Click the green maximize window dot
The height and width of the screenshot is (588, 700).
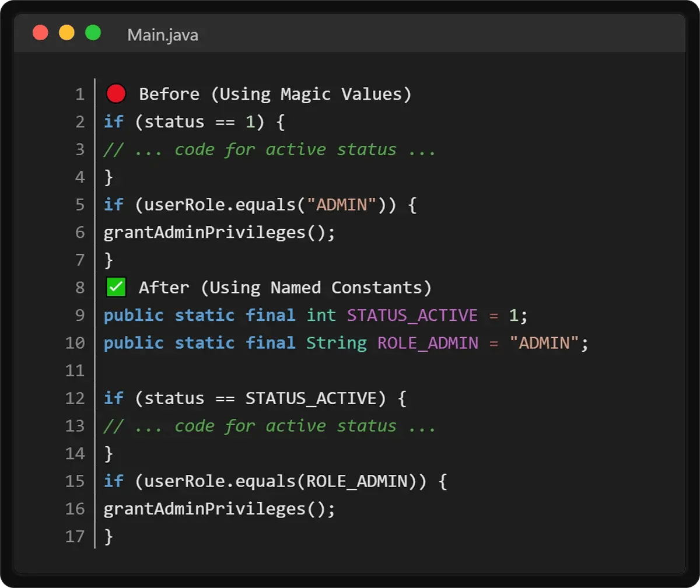pos(93,33)
